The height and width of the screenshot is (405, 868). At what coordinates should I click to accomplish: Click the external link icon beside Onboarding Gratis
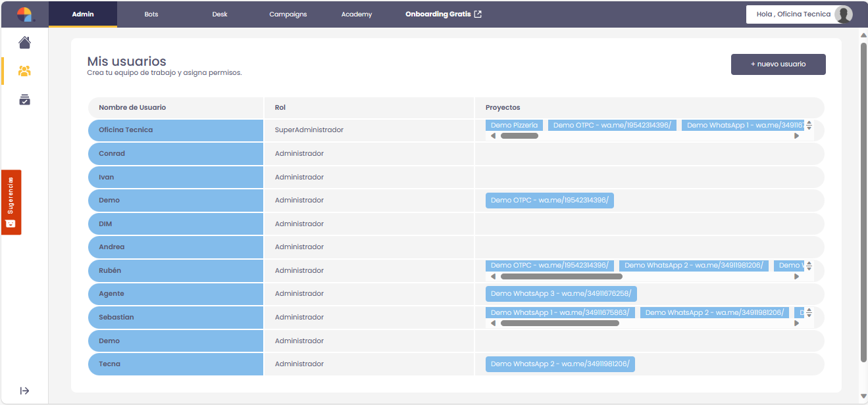click(478, 14)
